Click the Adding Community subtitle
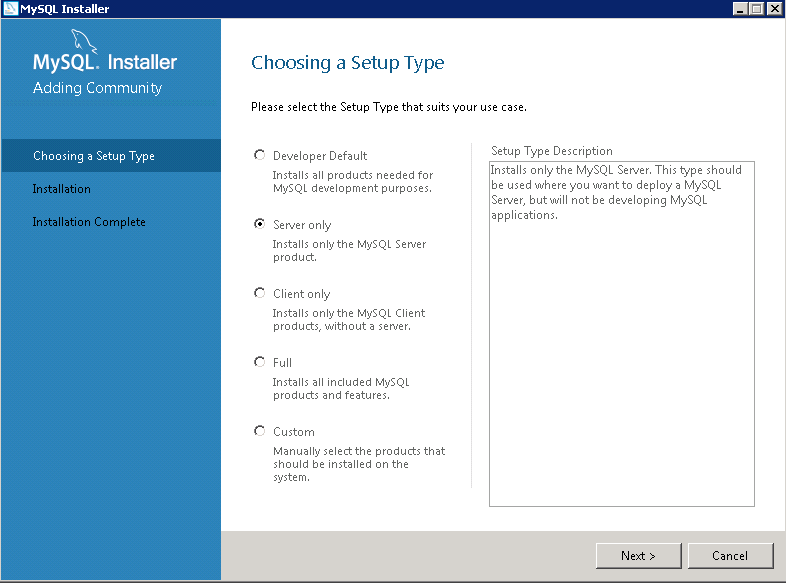The height and width of the screenshot is (583, 786). tap(97, 88)
